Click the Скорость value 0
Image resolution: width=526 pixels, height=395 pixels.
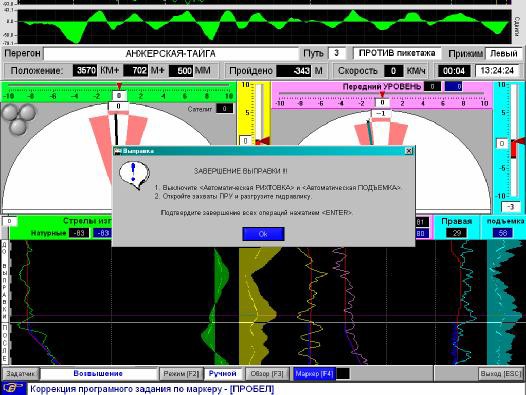[x=393, y=70]
